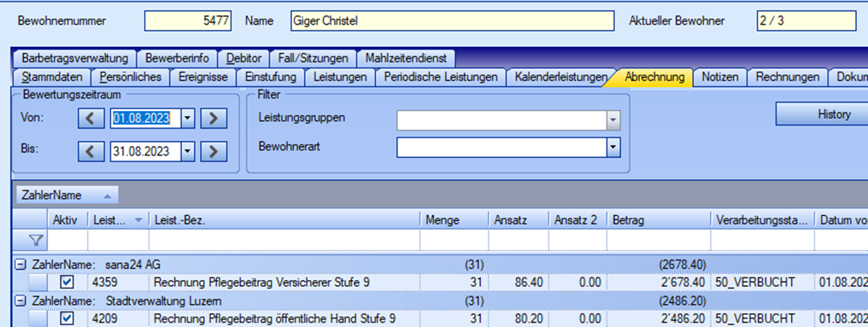Switch to the Persönliches tab
The image size is (868, 327).
tap(131, 77)
